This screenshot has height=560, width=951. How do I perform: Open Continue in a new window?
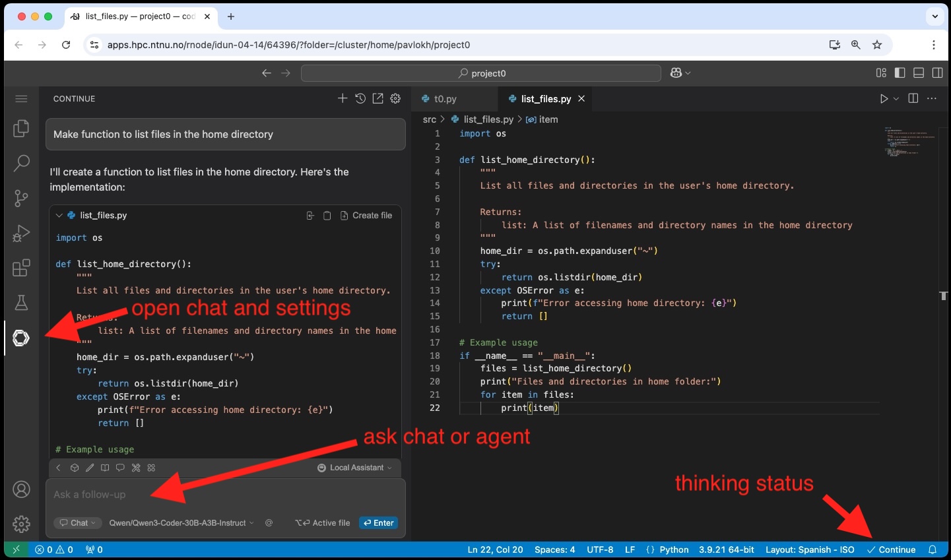377,98
